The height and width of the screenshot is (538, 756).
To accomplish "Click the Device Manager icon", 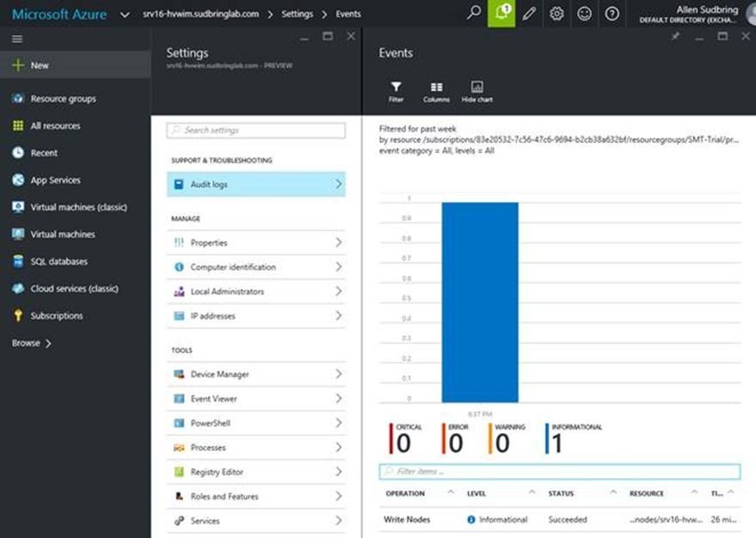I will [179, 374].
